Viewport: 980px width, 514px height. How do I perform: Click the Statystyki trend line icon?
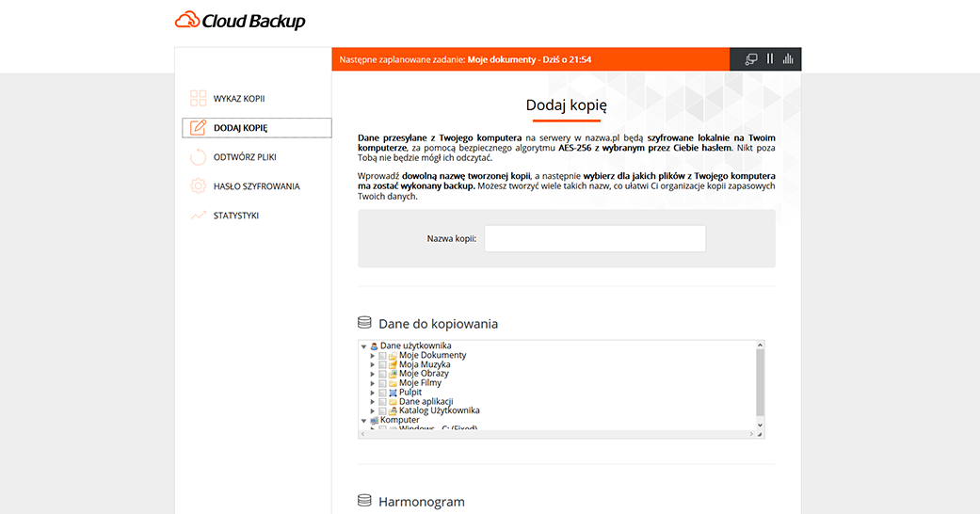coord(198,216)
